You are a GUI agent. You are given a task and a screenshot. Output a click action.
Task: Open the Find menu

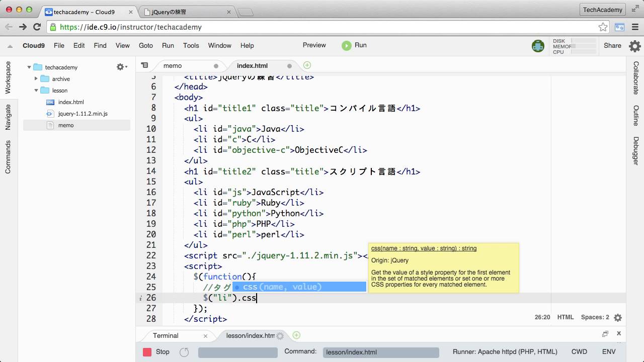pos(100,45)
